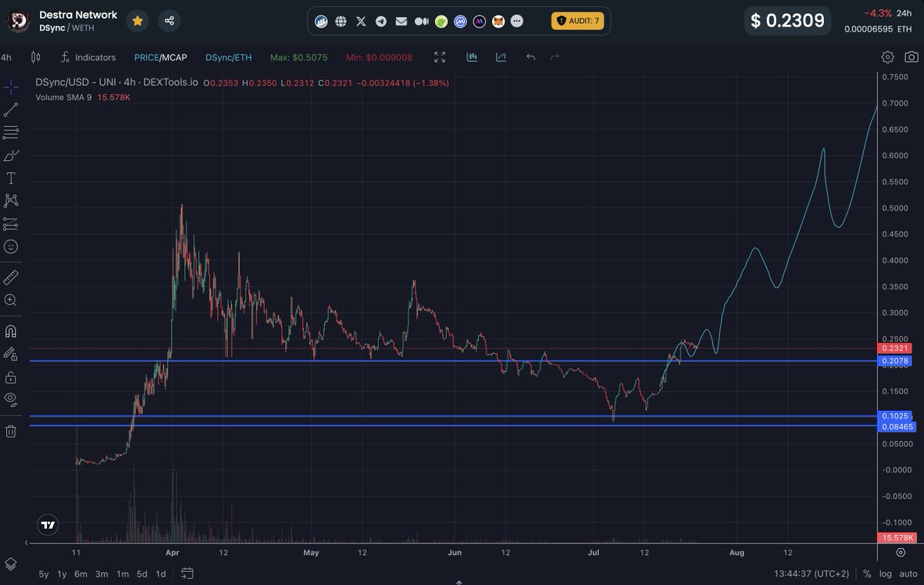
Task: Expand the ellipsis for more project links
Action: 518,21
